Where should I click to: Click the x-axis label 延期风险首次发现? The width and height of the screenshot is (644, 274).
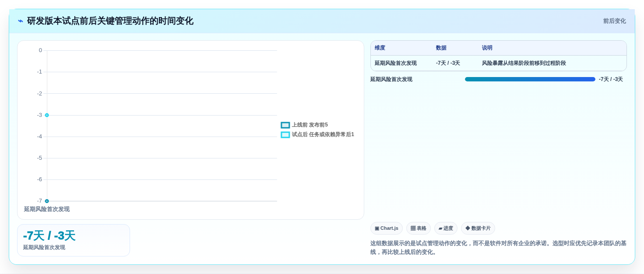click(x=47, y=209)
